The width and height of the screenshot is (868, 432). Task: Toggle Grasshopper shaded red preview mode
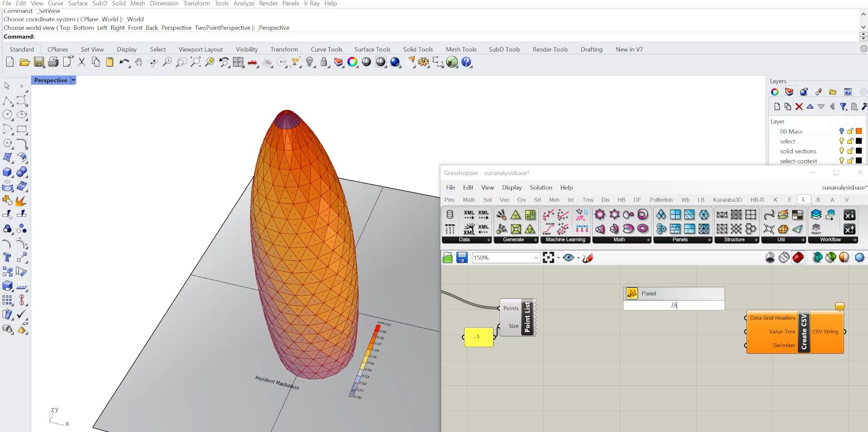(798, 258)
